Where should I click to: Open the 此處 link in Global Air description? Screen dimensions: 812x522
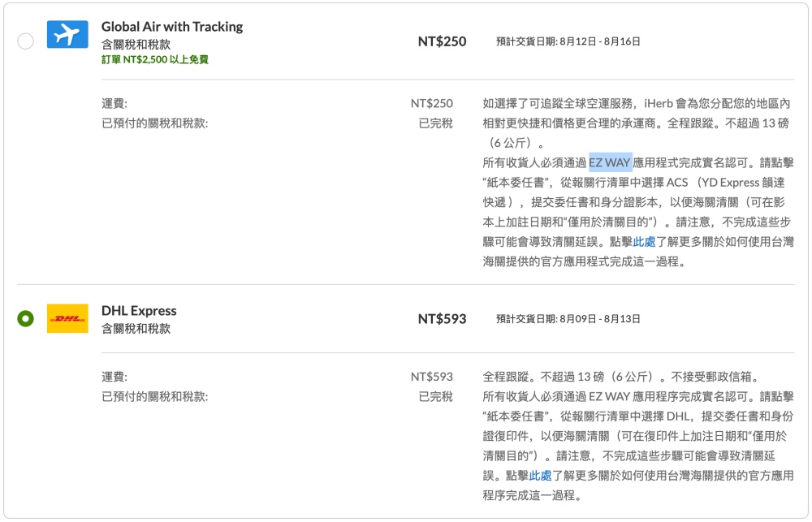click(644, 242)
